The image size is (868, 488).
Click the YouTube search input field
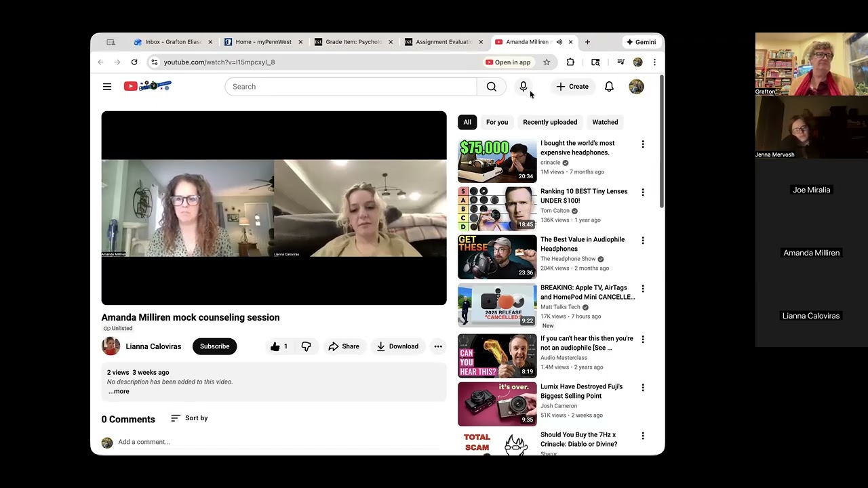click(351, 87)
